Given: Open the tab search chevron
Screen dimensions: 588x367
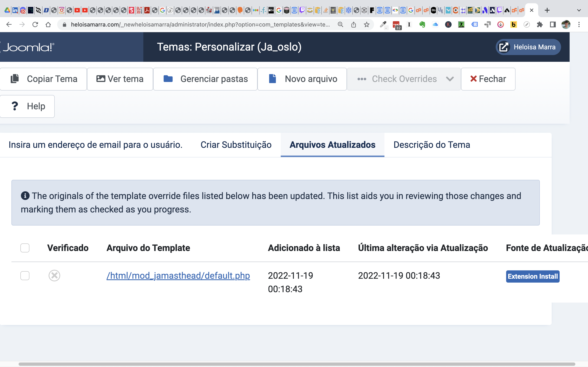Looking at the screenshot, I should [579, 10].
